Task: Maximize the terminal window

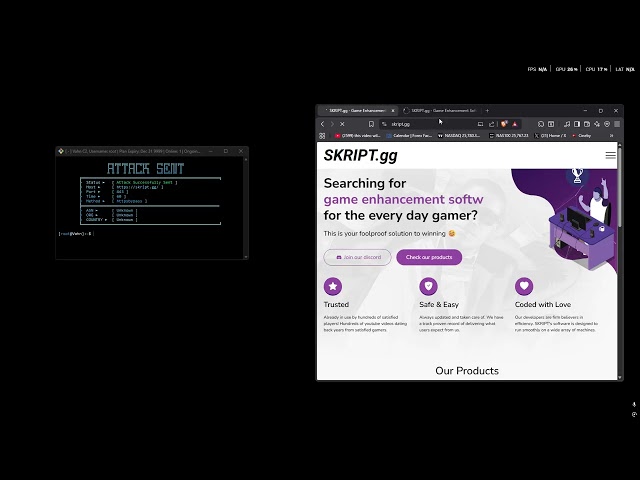Action: pos(226,151)
